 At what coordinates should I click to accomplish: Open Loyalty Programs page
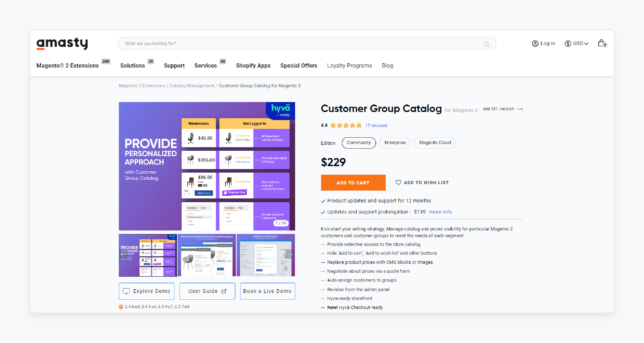coord(349,66)
